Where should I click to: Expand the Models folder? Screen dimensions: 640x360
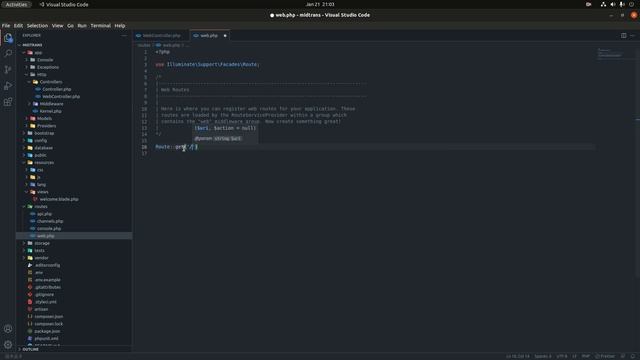pos(44,118)
